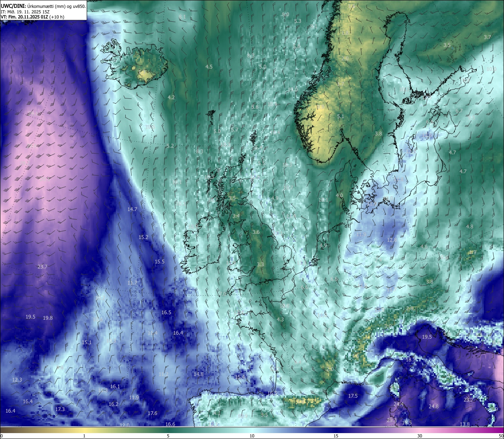Click the 4.3 value over France
The width and height of the screenshot is (504, 439).
[x=280, y=319]
